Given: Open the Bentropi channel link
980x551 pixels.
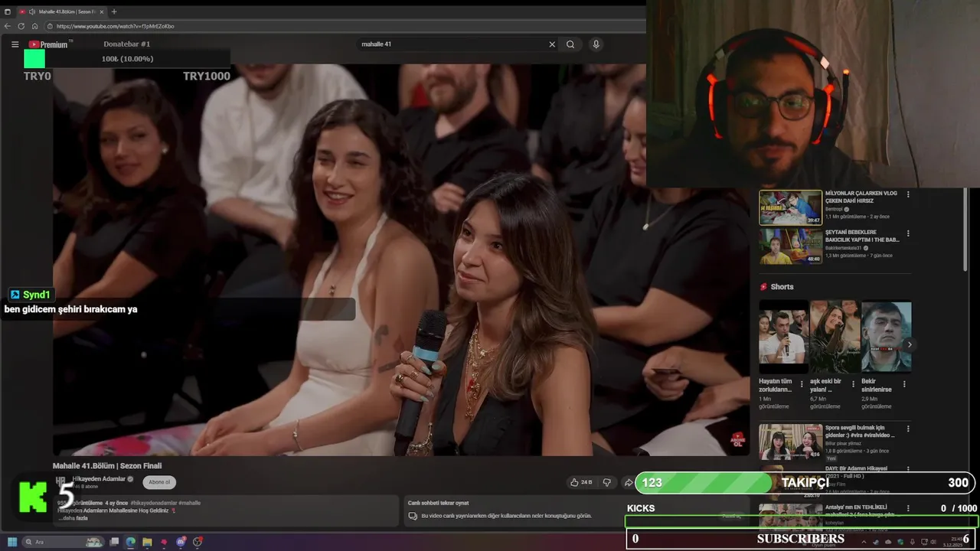Looking at the screenshot, I should [x=834, y=209].
